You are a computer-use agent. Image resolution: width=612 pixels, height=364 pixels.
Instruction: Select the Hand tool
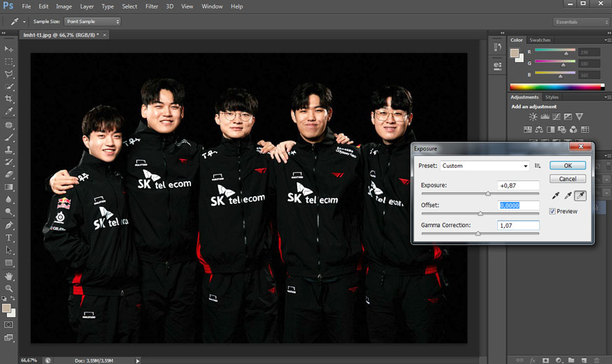pyautogui.click(x=8, y=276)
